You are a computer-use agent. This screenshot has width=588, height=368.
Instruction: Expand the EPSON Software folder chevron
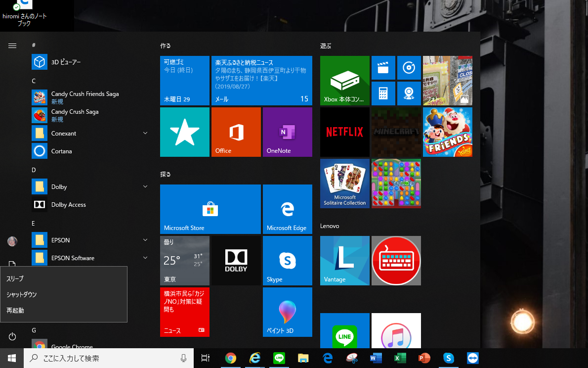pyautogui.click(x=145, y=258)
